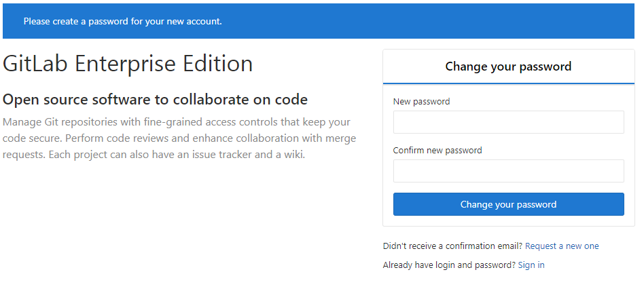Click the Confirm new password label
The image size is (644, 289).
point(437,150)
